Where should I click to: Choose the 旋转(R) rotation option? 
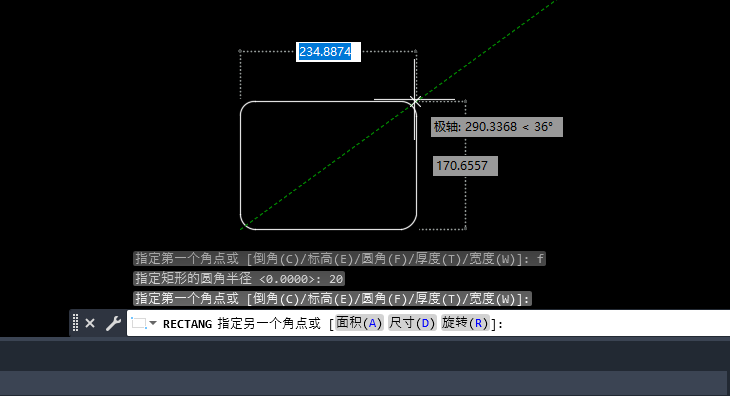pyautogui.click(x=465, y=323)
